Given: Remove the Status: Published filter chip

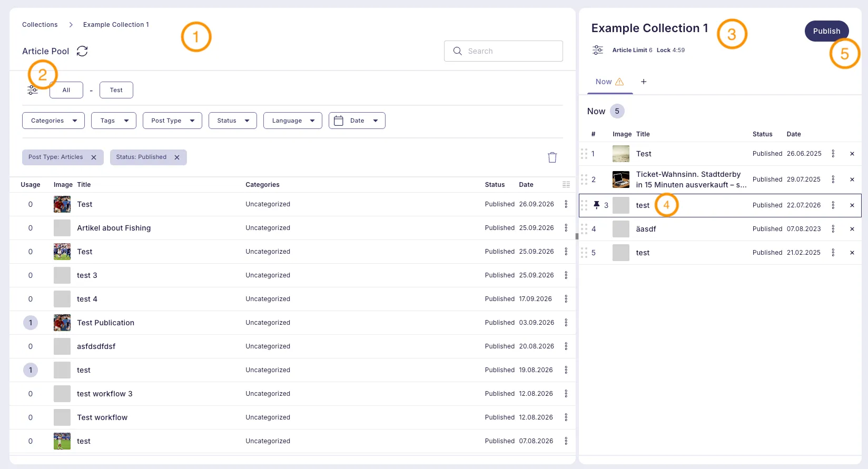Looking at the screenshot, I should tap(177, 157).
